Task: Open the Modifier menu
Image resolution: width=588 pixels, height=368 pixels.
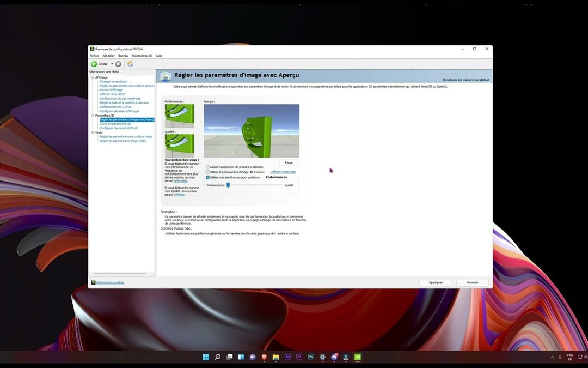Action: coord(108,56)
